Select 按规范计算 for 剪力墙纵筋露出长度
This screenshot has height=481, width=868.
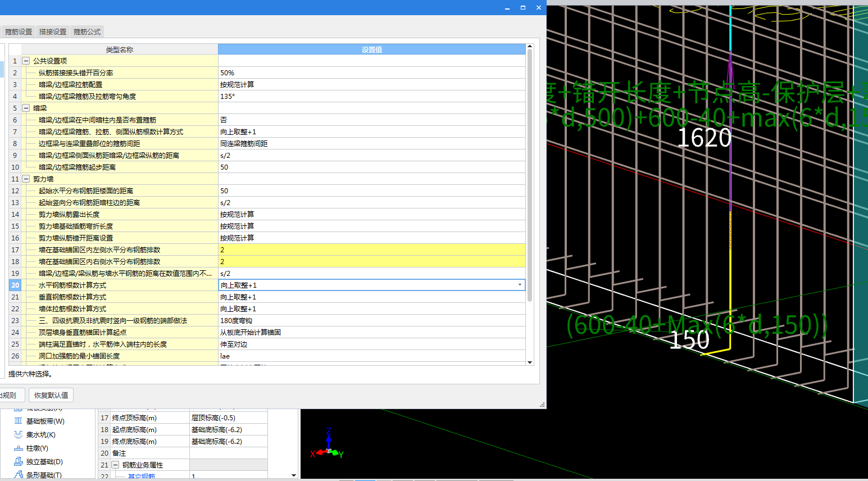tap(372, 214)
